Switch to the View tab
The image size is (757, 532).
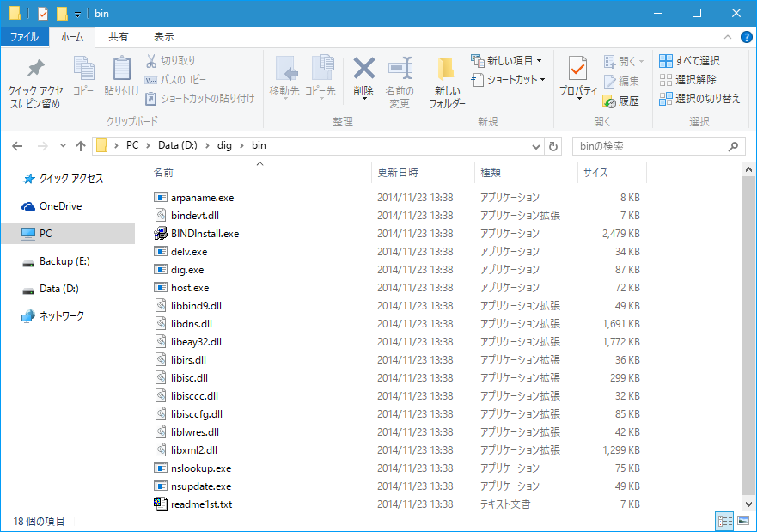click(163, 37)
